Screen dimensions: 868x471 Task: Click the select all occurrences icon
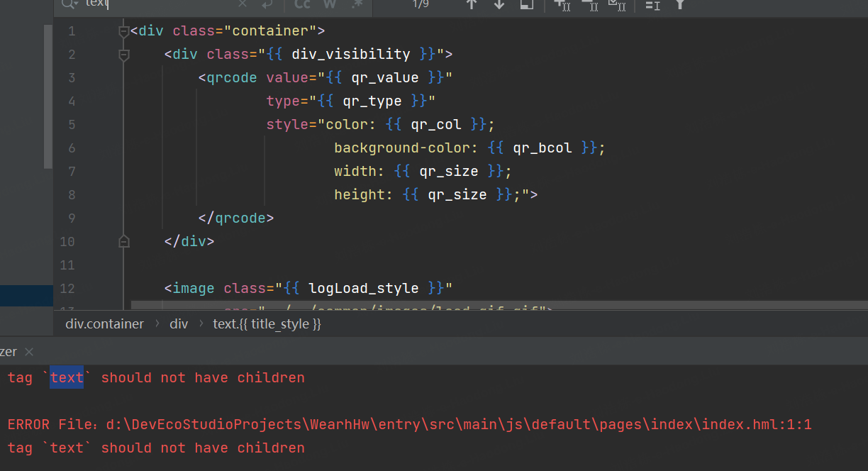point(617,4)
